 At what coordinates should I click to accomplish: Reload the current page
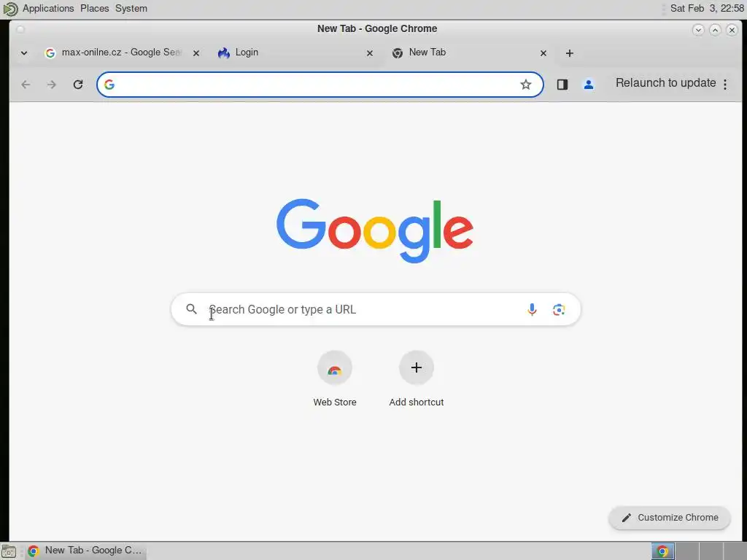[x=78, y=85]
